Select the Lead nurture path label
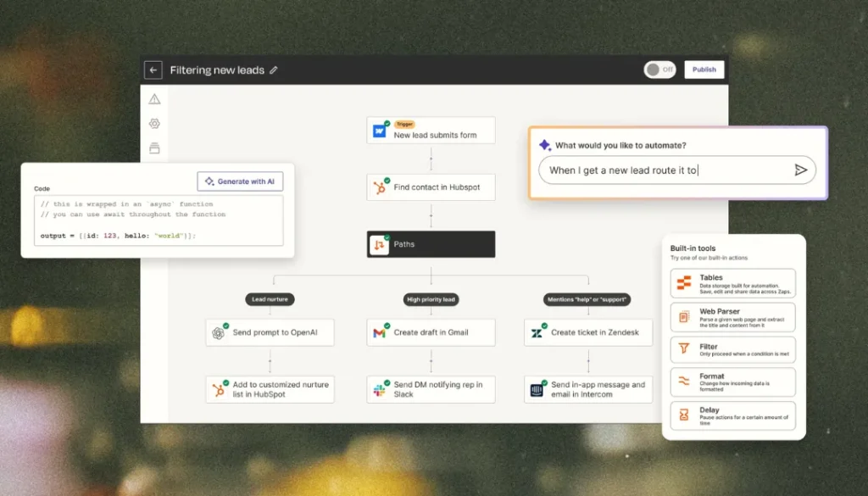The image size is (868, 496). pyautogui.click(x=270, y=299)
